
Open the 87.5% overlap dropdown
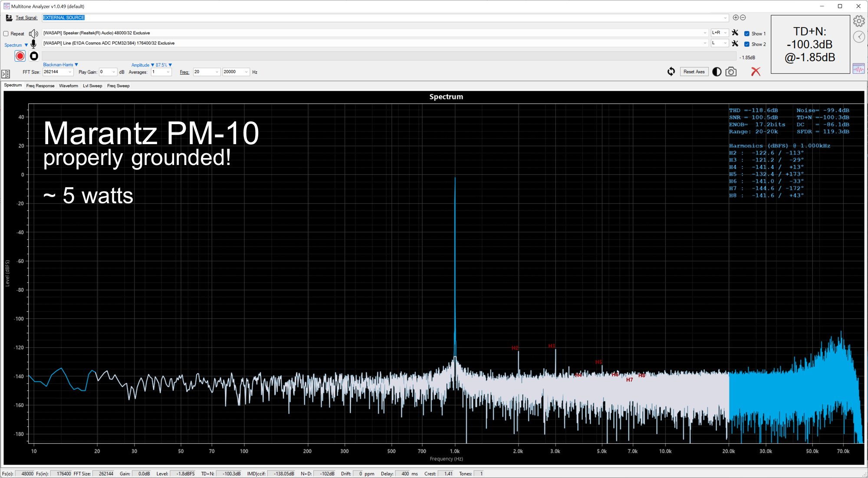coord(164,65)
